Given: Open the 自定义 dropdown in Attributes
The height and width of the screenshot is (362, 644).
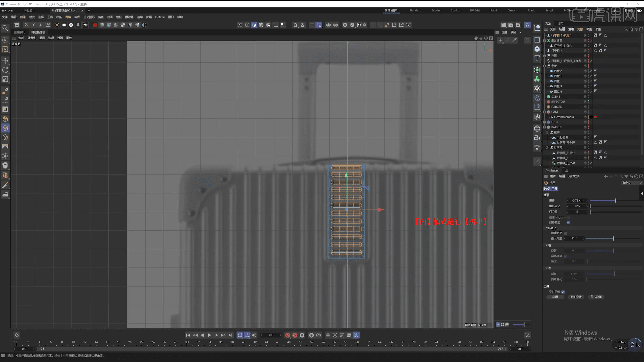Looking at the screenshot, I should point(632,183).
